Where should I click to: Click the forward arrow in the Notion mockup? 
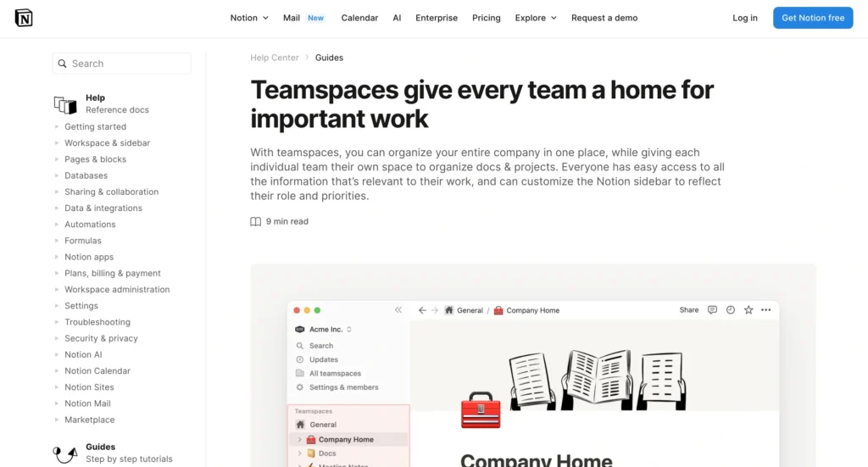(x=435, y=310)
